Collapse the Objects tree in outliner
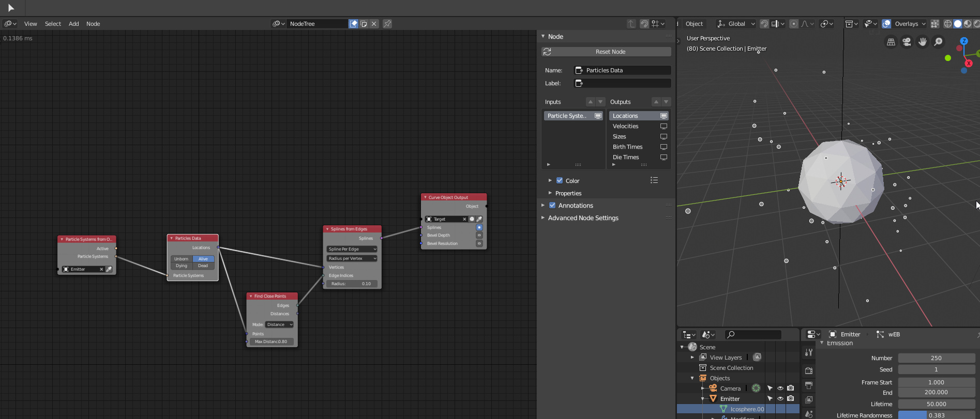 coord(692,378)
